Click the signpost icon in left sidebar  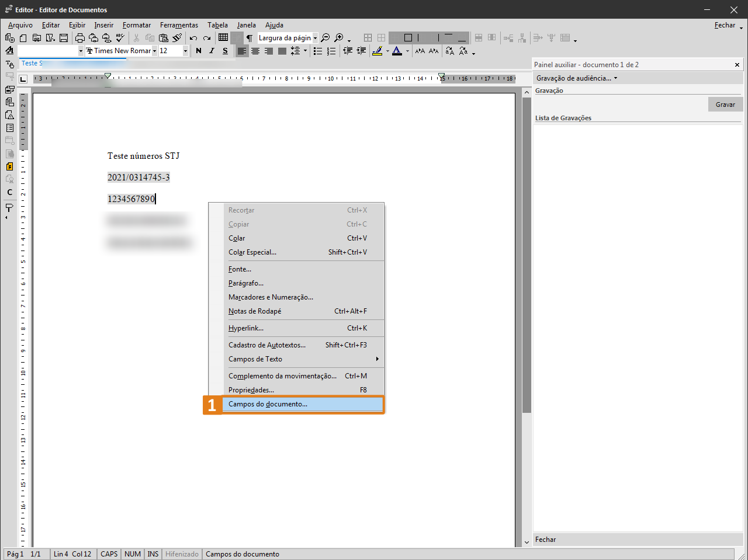[x=9, y=207]
